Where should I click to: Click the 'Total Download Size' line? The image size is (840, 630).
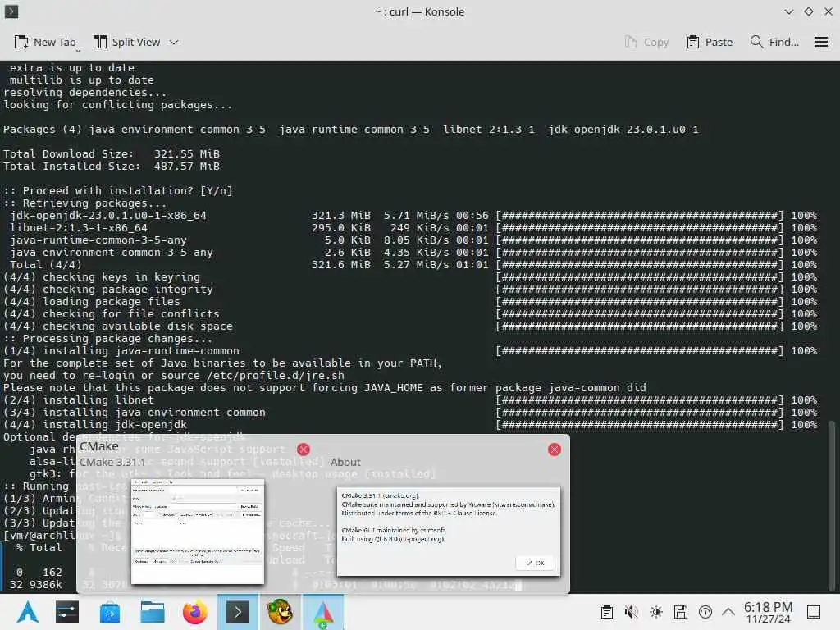[x=112, y=153]
